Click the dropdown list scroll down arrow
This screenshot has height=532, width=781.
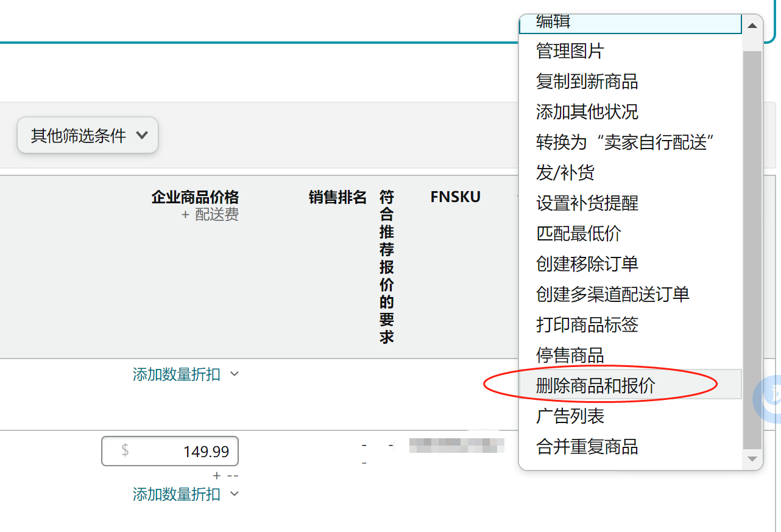click(x=752, y=458)
